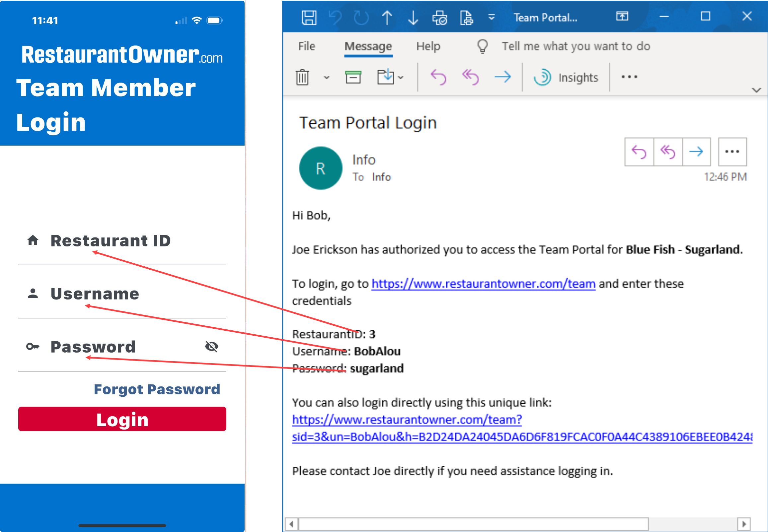Image resolution: width=768 pixels, height=532 pixels.
Task: Click Reply All in the ribbon
Action: click(470, 77)
